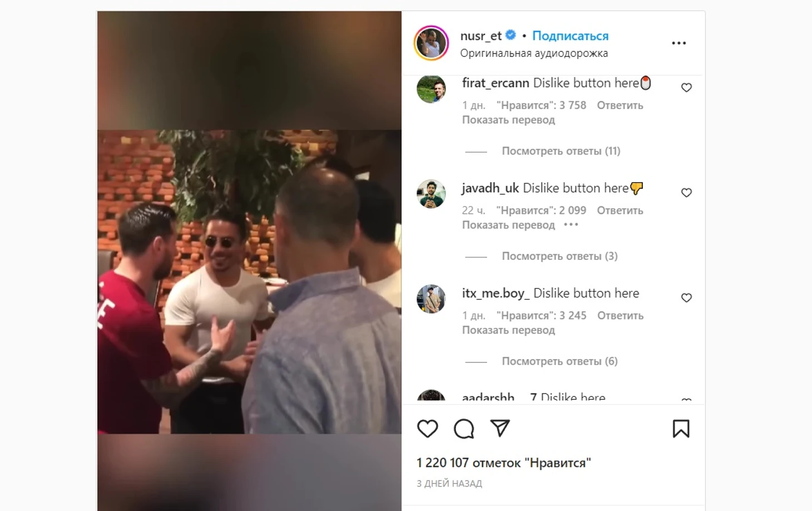Expand the 3 replies under javadh_uk
This screenshot has height=511, width=812.
(560, 256)
